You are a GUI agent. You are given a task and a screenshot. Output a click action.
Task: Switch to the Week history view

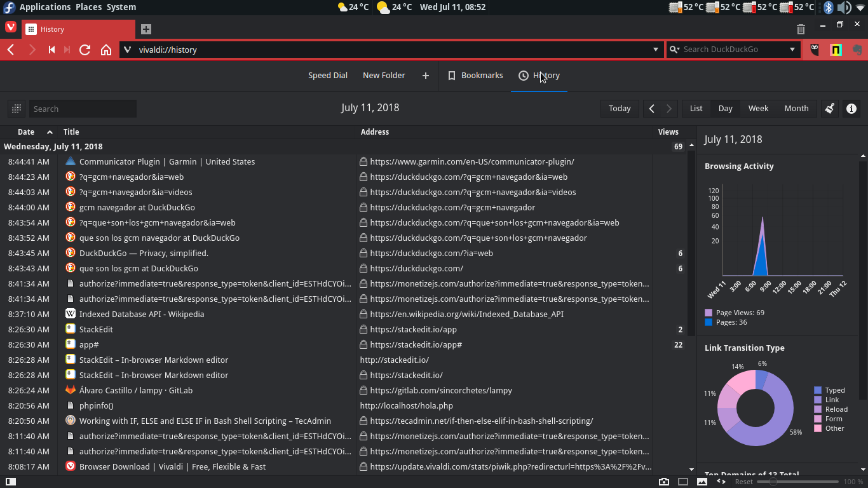pos(758,109)
